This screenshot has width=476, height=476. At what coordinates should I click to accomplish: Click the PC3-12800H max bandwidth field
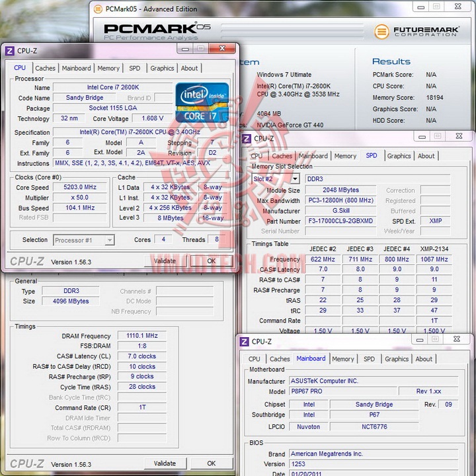tap(340, 200)
